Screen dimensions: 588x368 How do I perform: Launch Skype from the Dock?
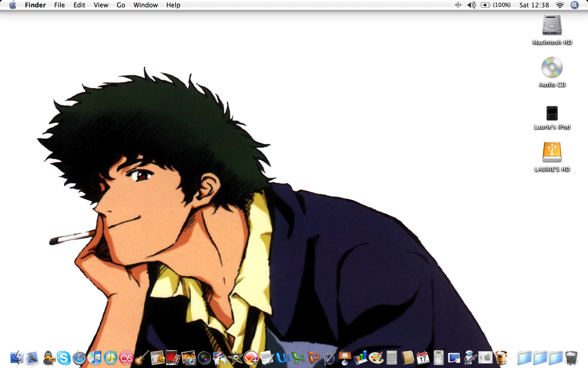64,357
